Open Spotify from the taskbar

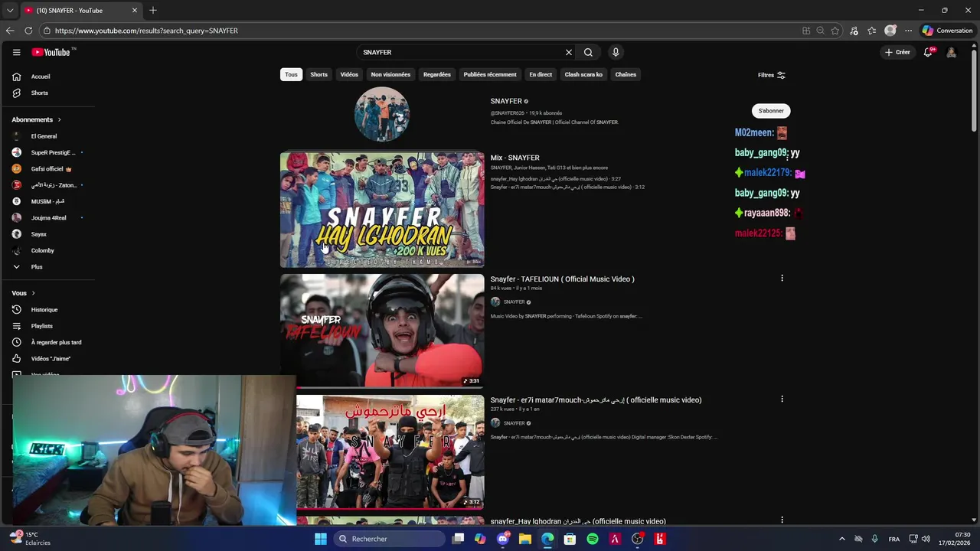pyautogui.click(x=593, y=539)
